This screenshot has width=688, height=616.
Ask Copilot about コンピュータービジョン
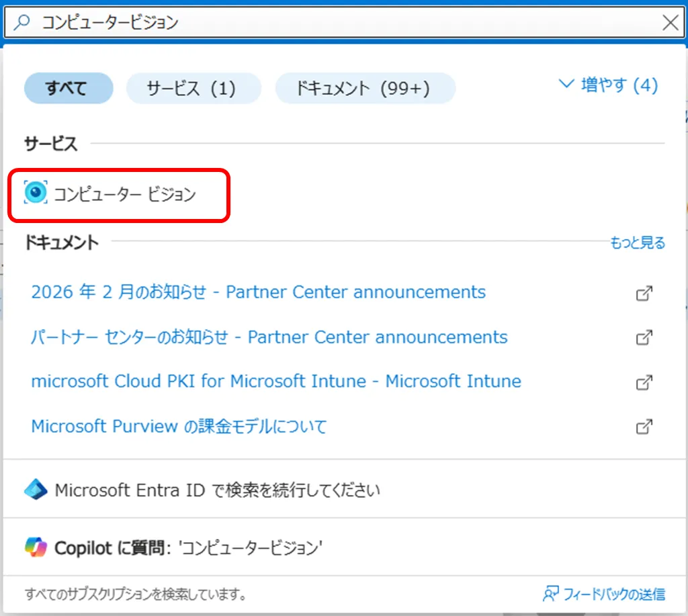[345, 547]
